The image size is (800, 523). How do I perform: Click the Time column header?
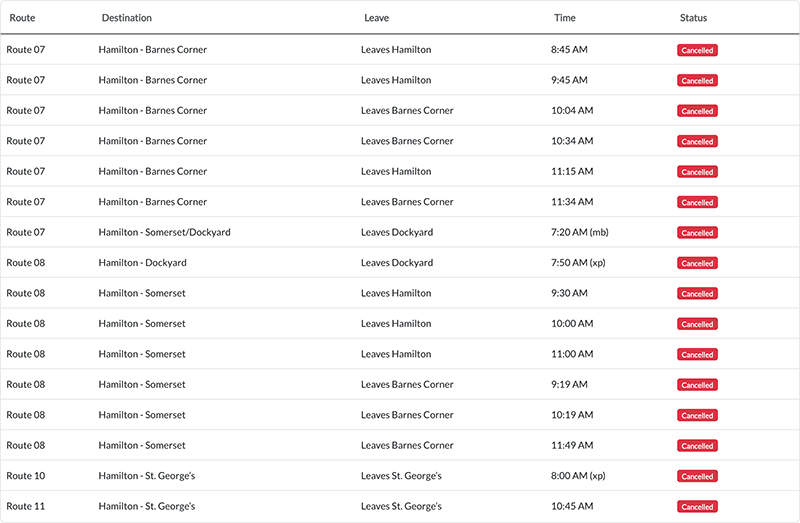565,18
